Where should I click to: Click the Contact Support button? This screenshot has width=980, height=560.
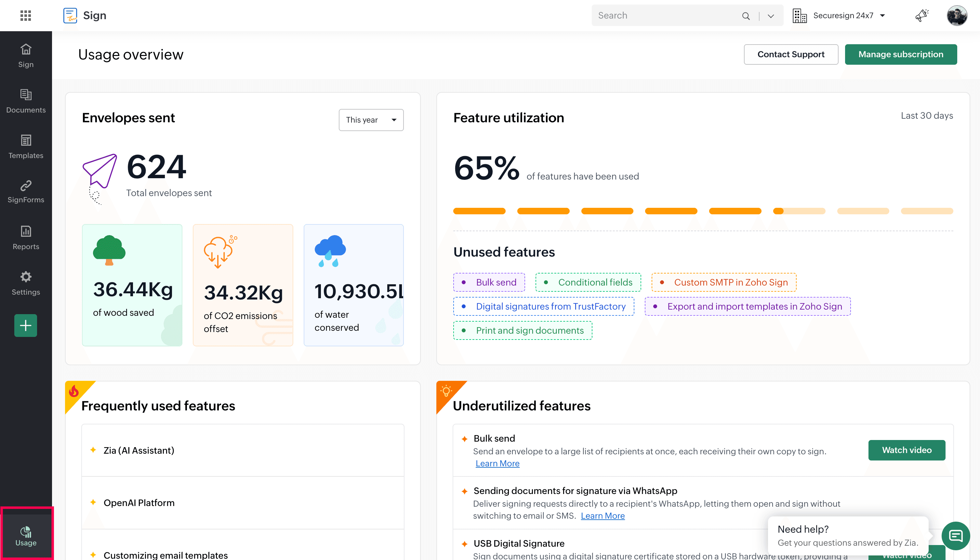[x=790, y=54]
